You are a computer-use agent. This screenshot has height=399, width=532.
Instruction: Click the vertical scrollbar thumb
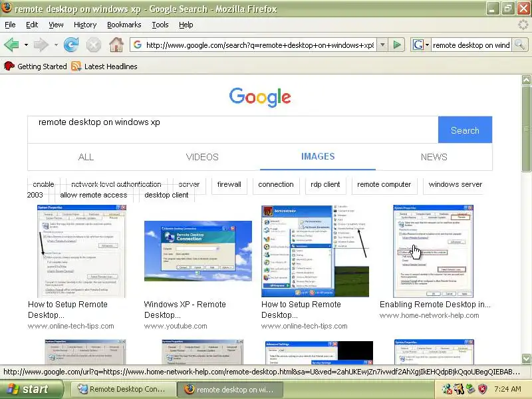[526, 128]
